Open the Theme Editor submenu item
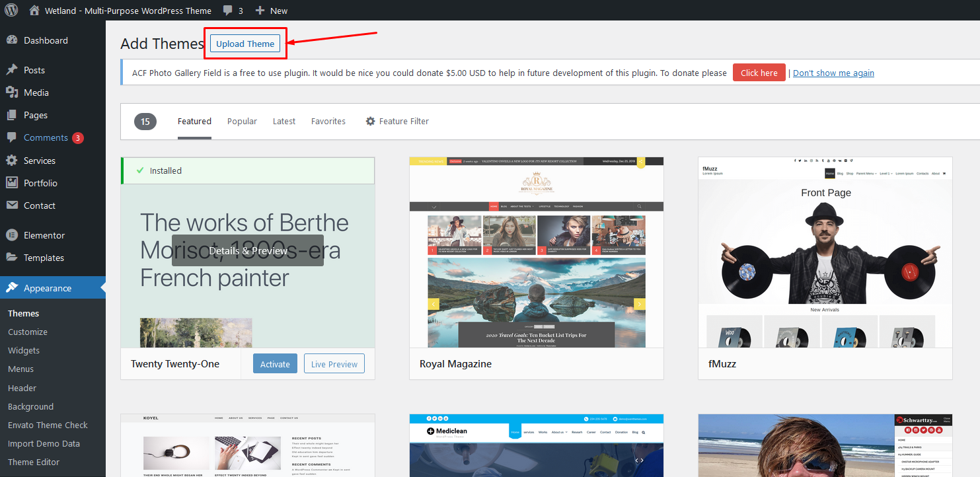 click(34, 462)
